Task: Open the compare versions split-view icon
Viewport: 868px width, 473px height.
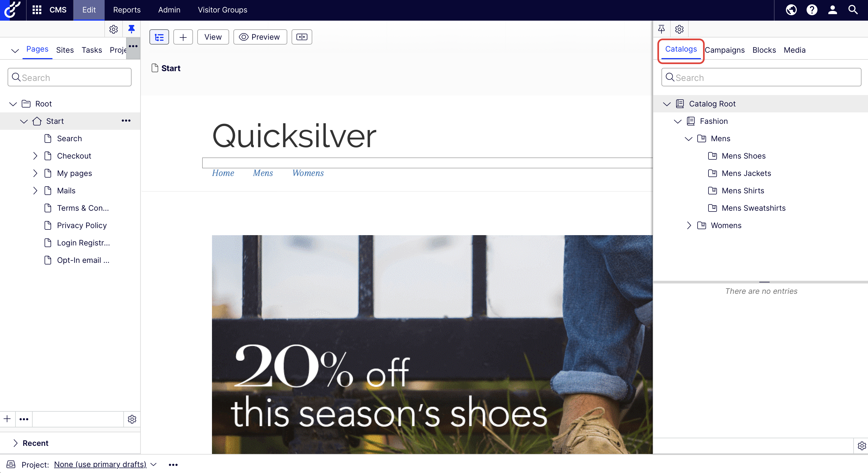Action: tap(302, 37)
